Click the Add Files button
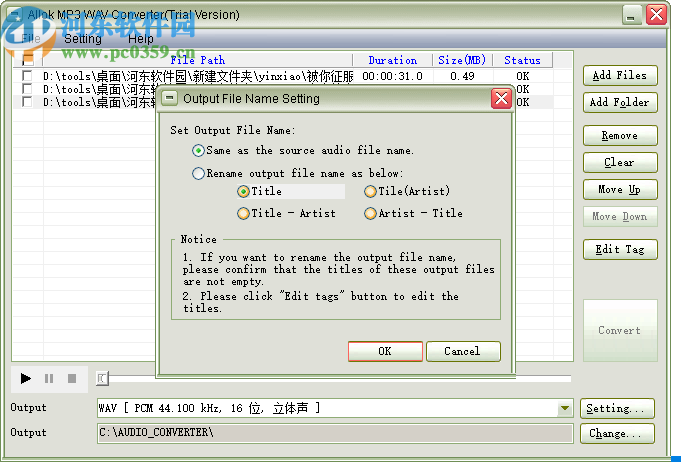This screenshot has height=462, width=681. (x=620, y=76)
